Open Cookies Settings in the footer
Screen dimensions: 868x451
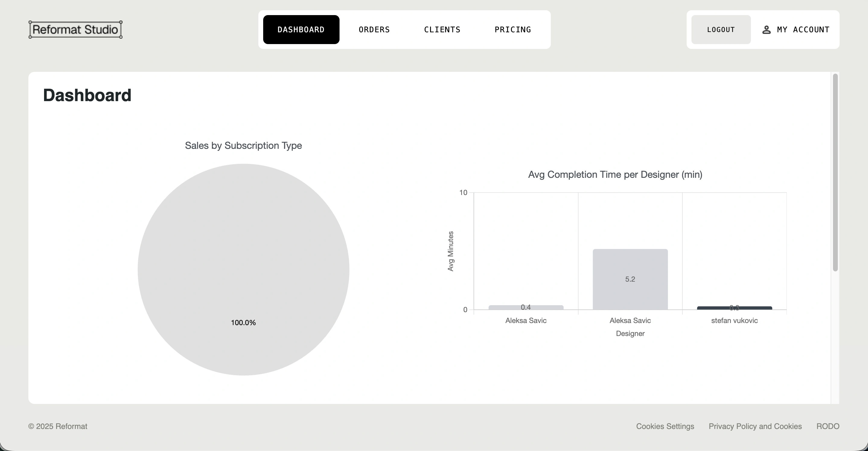click(x=665, y=426)
